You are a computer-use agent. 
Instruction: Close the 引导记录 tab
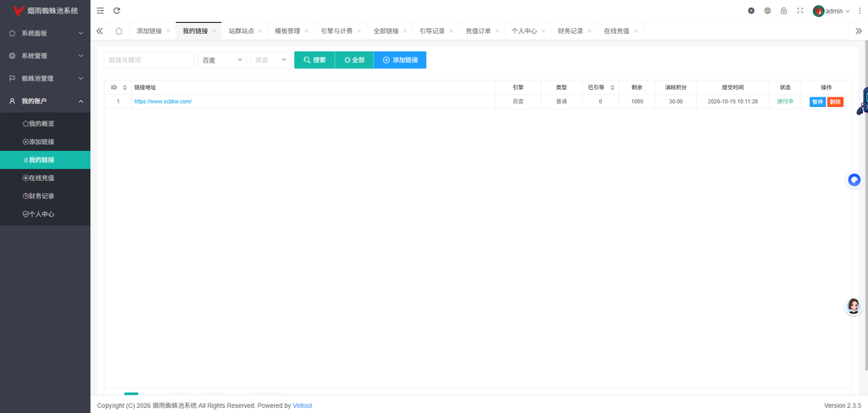[451, 31]
